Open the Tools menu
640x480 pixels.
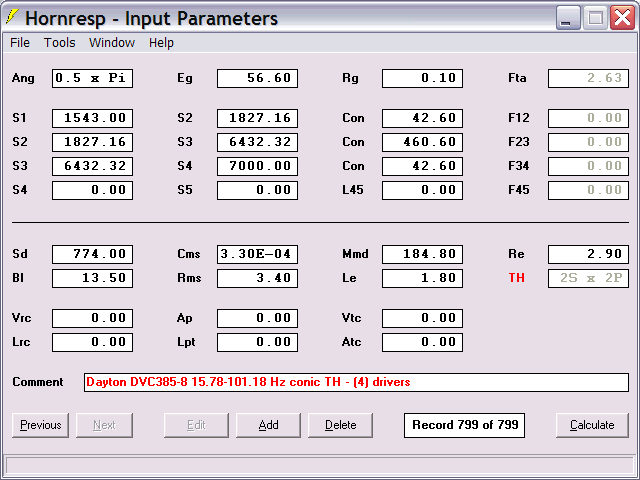click(60, 42)
